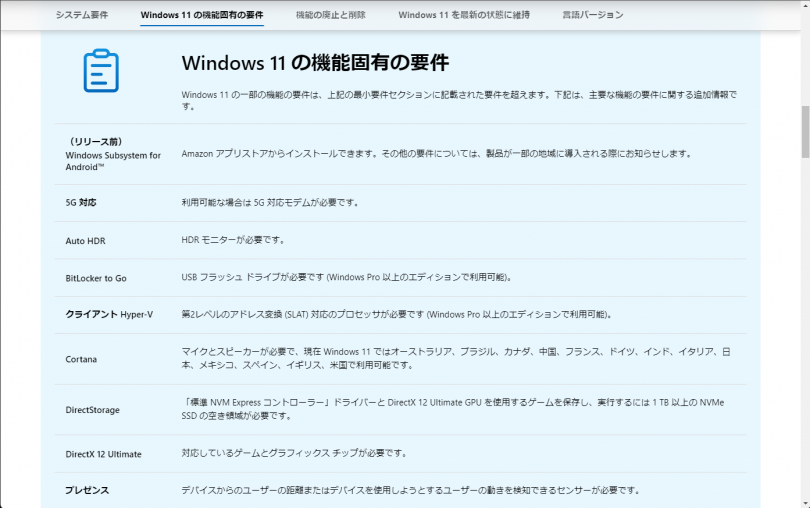The image size is (810, 508).
Task: Go to Windows 11 を最新の状態に維持 tab
Action: pyautogui.click(x=464, y=15)
